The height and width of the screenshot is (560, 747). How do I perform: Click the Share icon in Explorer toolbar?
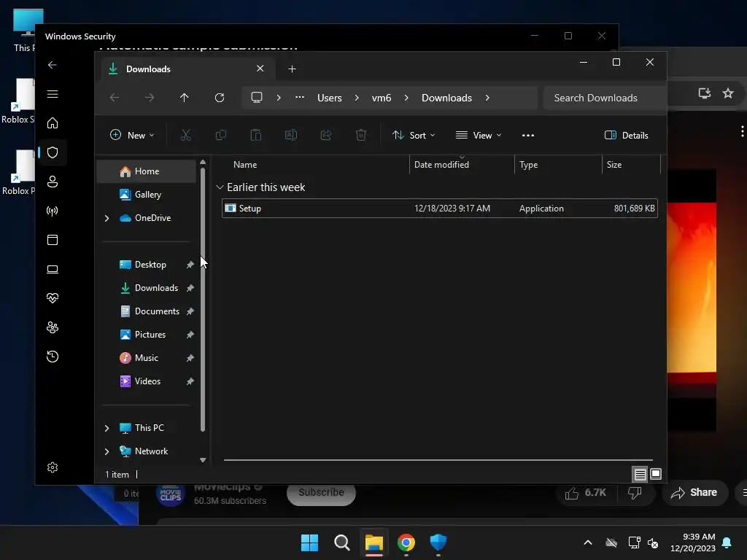[x=326, y=135]
